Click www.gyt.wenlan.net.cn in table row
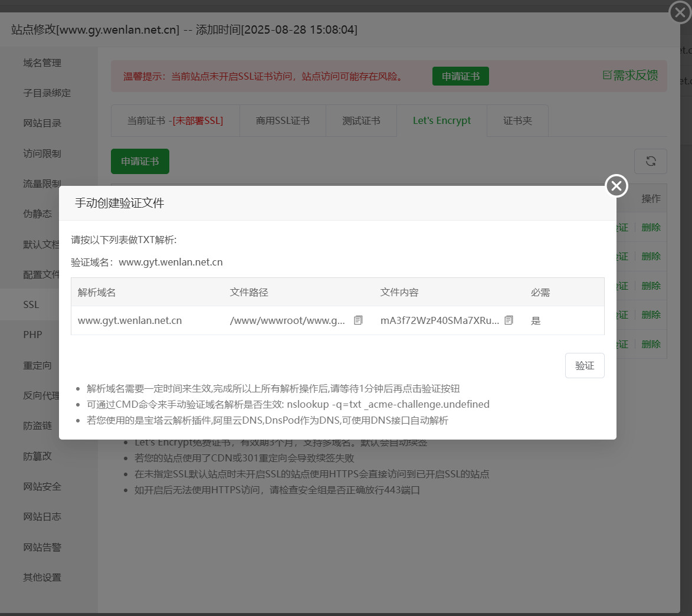This screenshot has width=692, height=616. point(130,320)
